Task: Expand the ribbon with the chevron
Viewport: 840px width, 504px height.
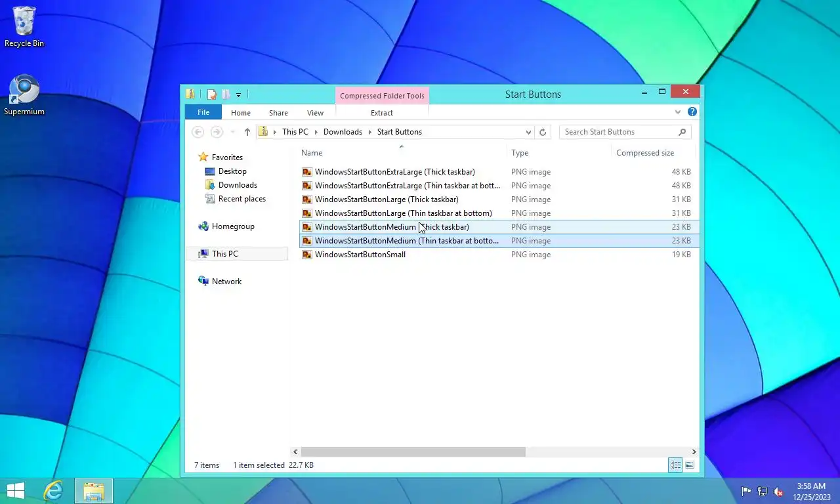Action: 678,112
